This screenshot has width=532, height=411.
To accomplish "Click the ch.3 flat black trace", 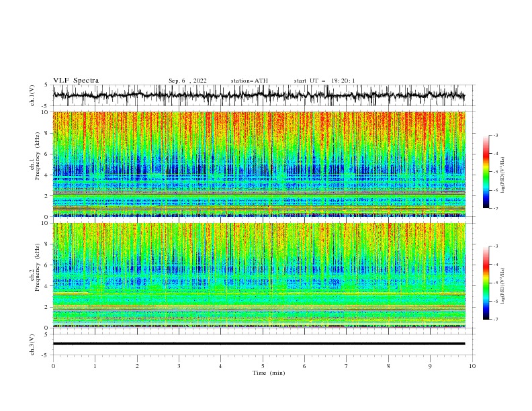I will pyautogui.click(x=259, y=344).
